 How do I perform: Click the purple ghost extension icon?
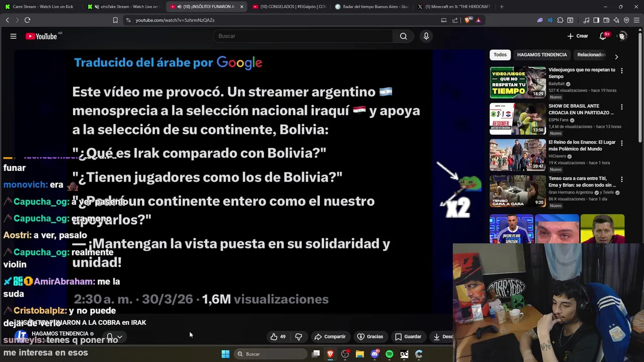(540, 20)
